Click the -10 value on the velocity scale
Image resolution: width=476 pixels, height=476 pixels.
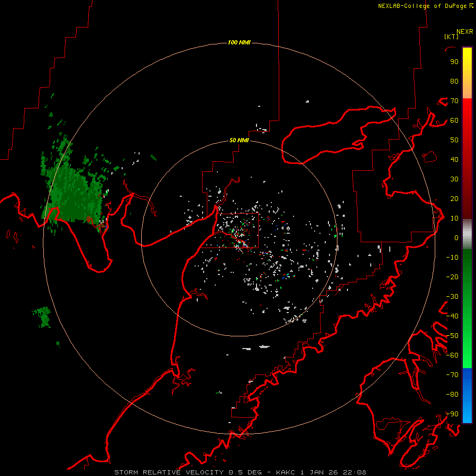pyautogui.click(x=452, y=258)
